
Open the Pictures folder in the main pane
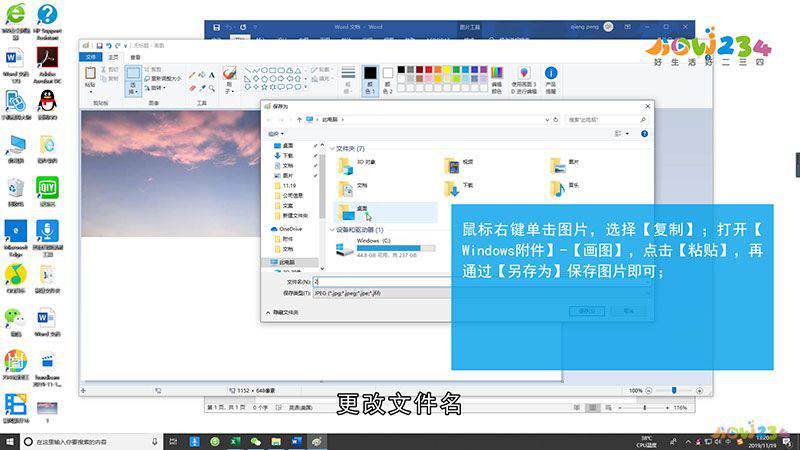click(x=565, y=165)
